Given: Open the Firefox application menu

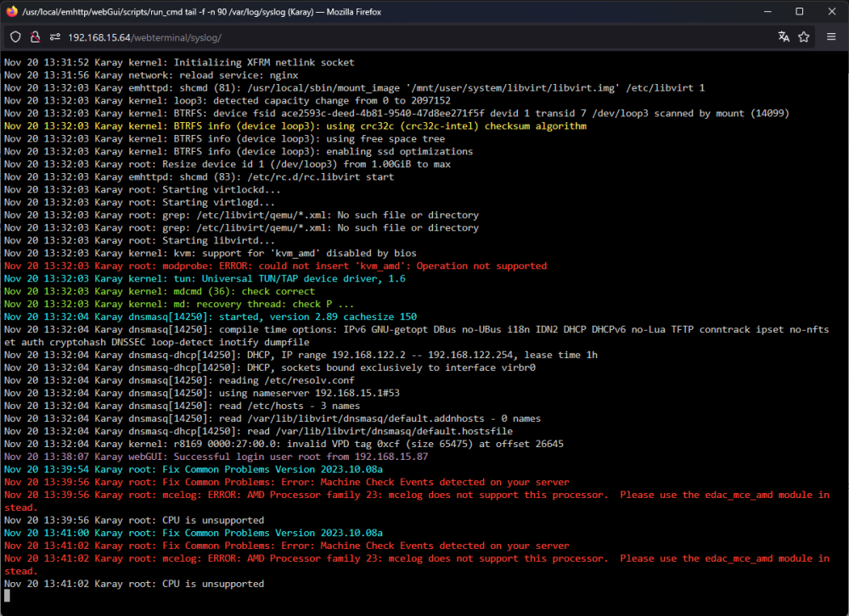Looking at the screenshot, I should [x=831, y=36].
